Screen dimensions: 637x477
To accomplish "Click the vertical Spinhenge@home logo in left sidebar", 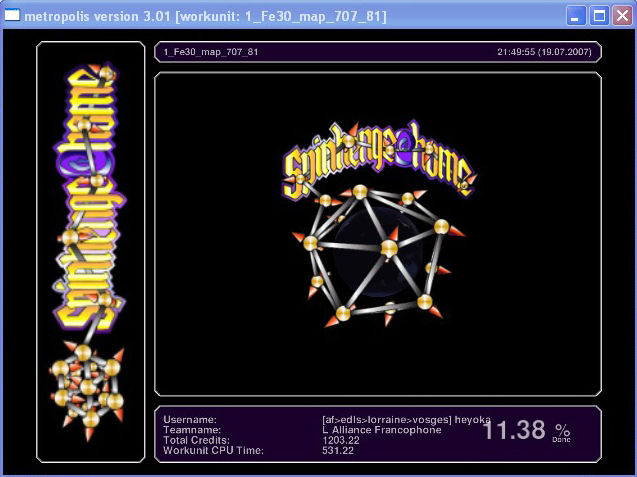I will click(x=87, y=200).
